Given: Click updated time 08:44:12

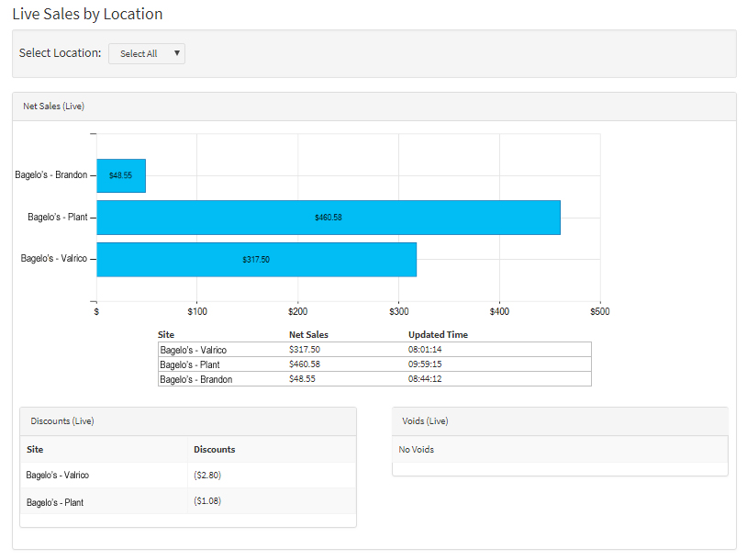Looking at the screenshot, I should pyautogui.click(x=425, y=379).
